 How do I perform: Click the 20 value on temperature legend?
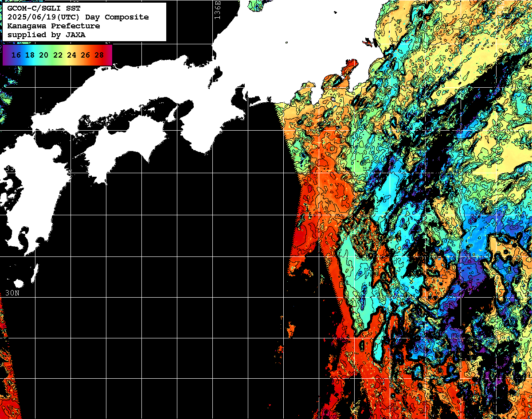click(x=43, y=55)
